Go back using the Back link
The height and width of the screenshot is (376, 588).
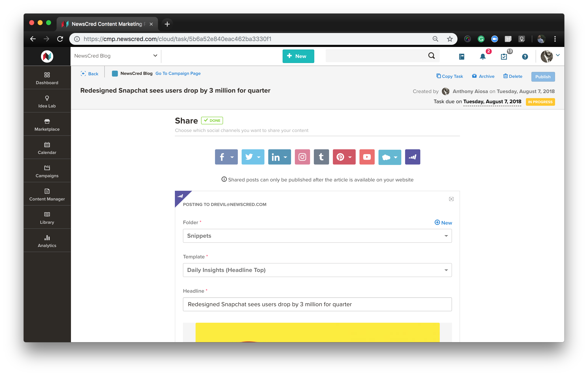(x=89, y=74)
